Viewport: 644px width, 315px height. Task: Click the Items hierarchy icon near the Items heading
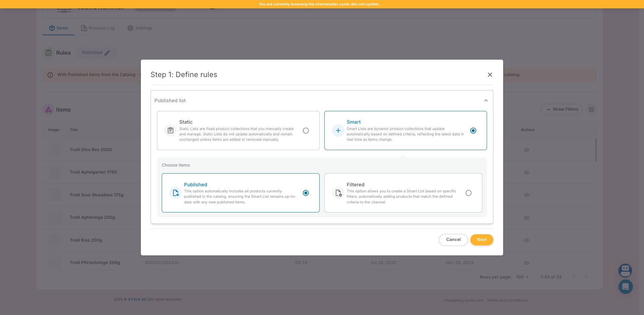tap(48, 109)
